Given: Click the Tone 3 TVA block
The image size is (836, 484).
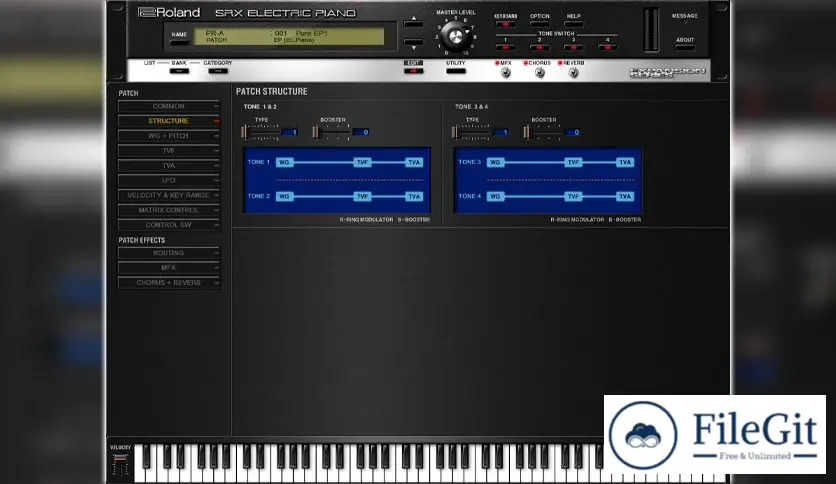Looking at the screenshot, I should click(x=625, y=162).
